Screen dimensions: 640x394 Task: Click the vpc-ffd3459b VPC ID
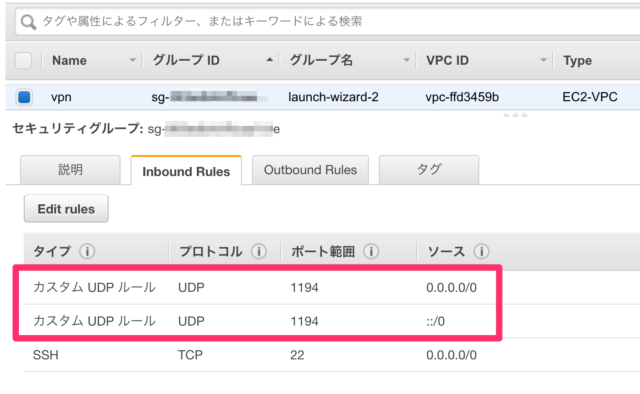[462, 97]
